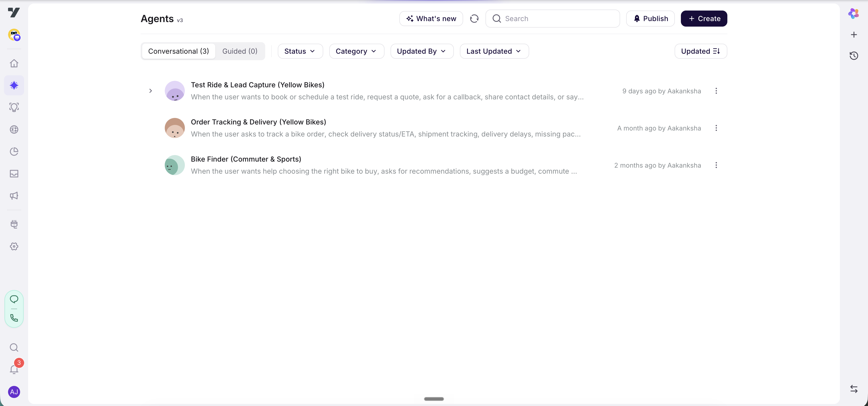Open the Agents sparkle sidebar icon
Image resolution: width=868 pixels, height=406 pixels.
(x=14, y=85)
